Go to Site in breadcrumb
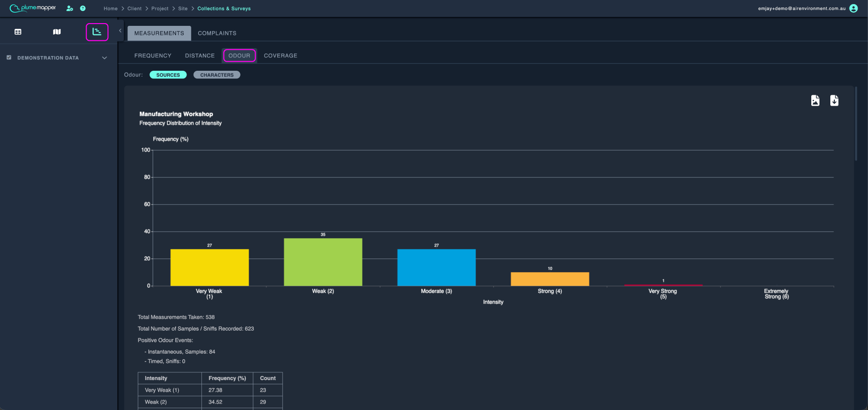868x410 pixels. point(183,9)
